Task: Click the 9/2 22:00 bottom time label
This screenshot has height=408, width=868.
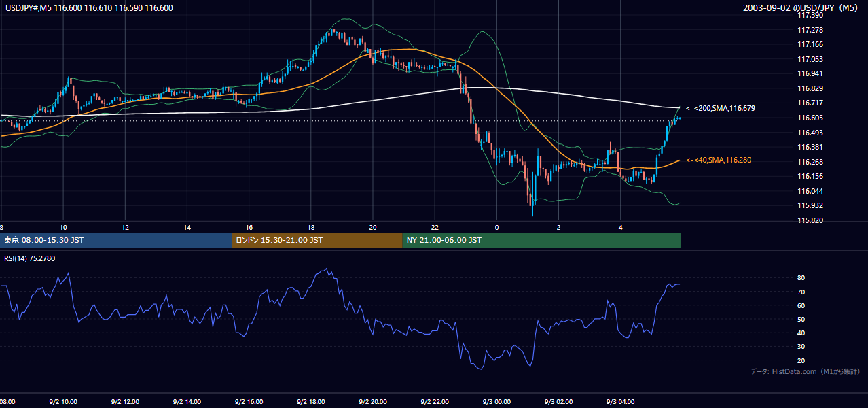Action: [435, 402]
